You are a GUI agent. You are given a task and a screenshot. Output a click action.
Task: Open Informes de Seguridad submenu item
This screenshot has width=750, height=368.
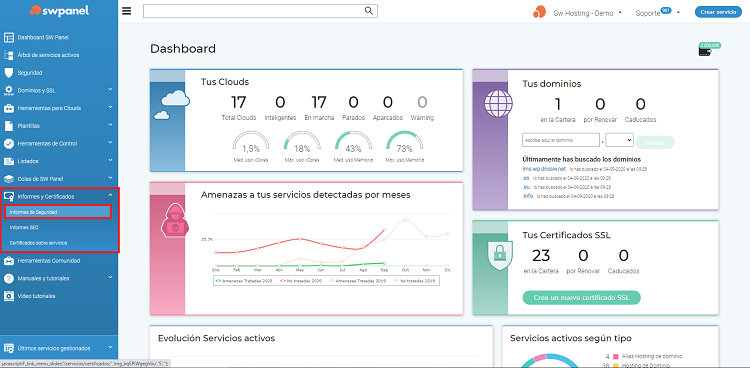tap(57, 212)
